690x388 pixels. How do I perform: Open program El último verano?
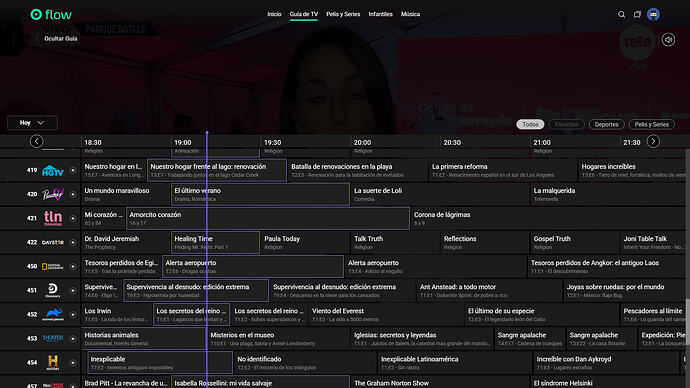coord(260,194)
